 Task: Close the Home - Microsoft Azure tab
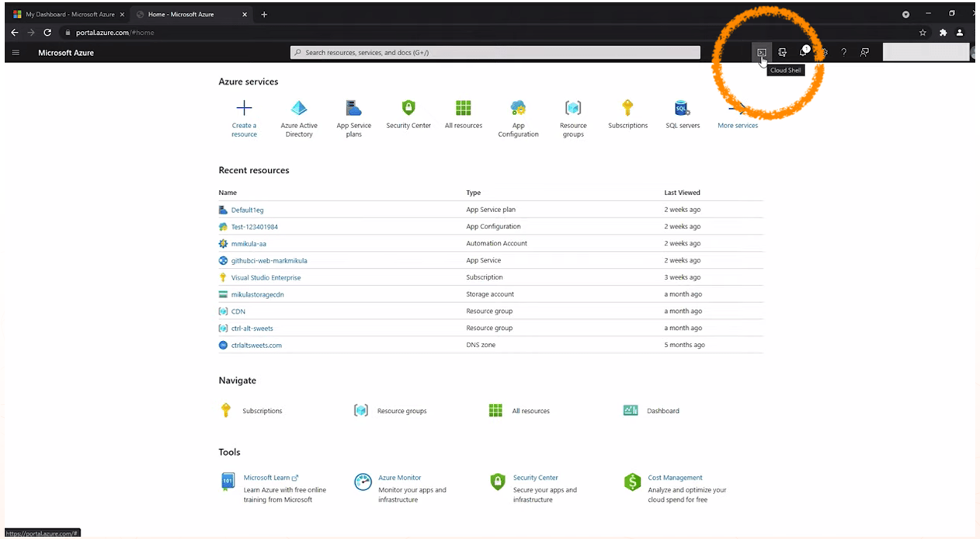coord(245,14)
